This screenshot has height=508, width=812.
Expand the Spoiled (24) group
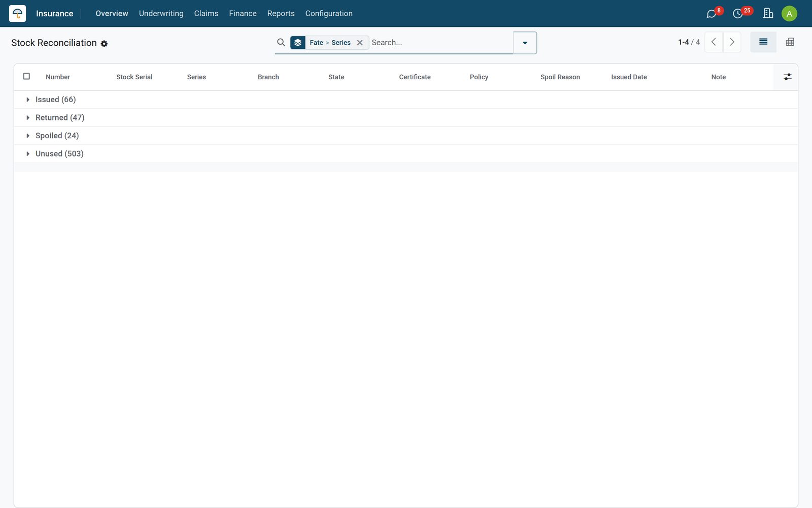pyautogui.click(x=406, y=136)
